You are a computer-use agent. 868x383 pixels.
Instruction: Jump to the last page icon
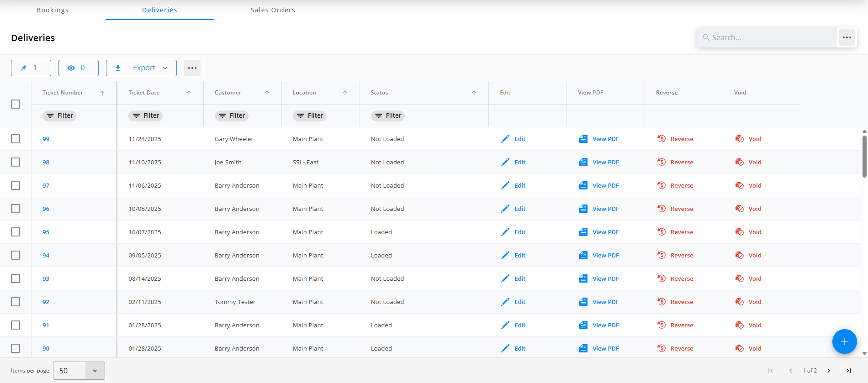coord(848,371)
